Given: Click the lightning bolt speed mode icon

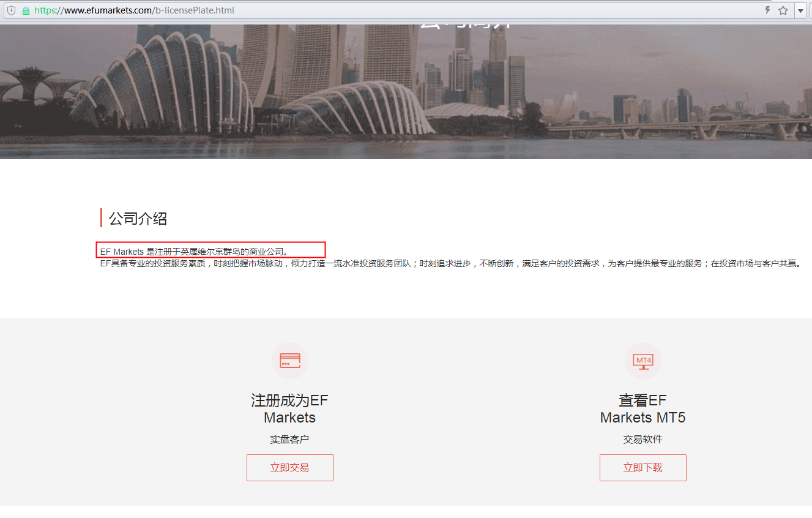Looking at the screenshot, I should point(767,10).
